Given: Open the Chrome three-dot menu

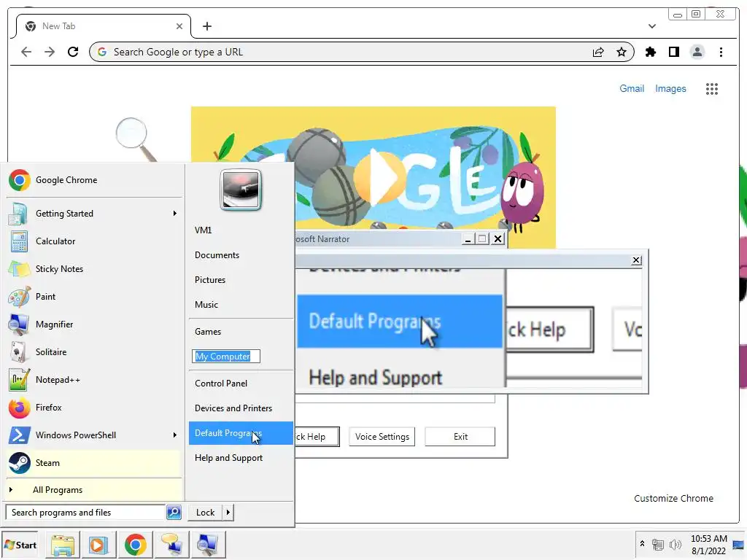Looking at the screenshot, I should point(721,52).
